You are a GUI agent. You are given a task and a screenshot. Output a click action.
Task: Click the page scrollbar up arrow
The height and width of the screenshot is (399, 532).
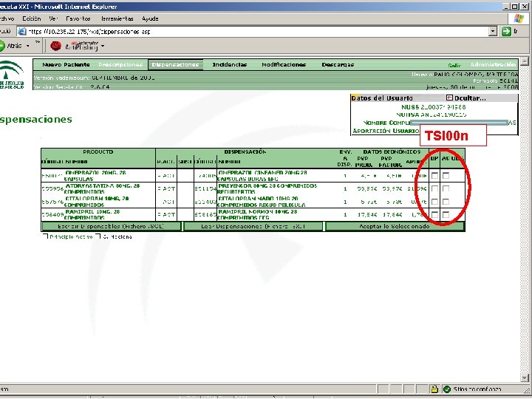point(525,61)
